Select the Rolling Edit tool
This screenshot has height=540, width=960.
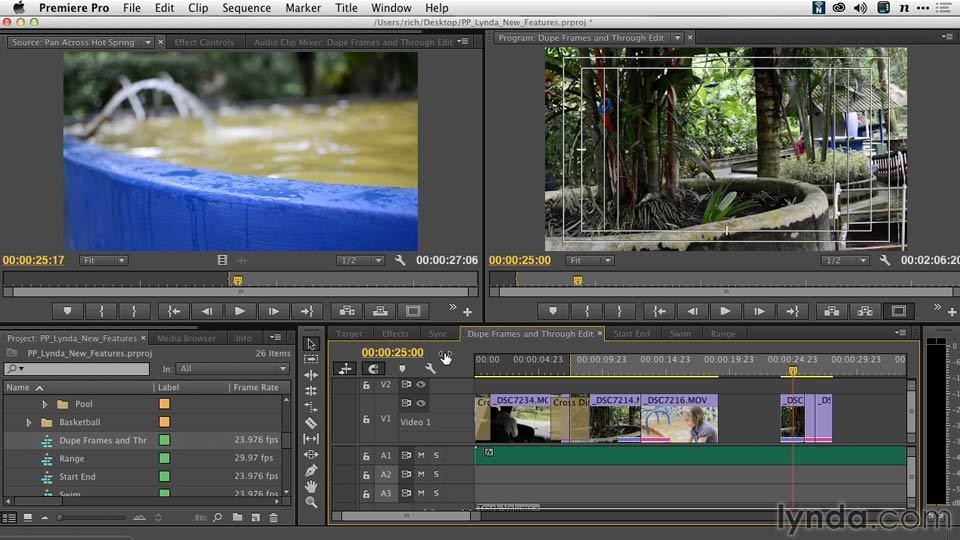pyautogui.click(x=311, y=391)
